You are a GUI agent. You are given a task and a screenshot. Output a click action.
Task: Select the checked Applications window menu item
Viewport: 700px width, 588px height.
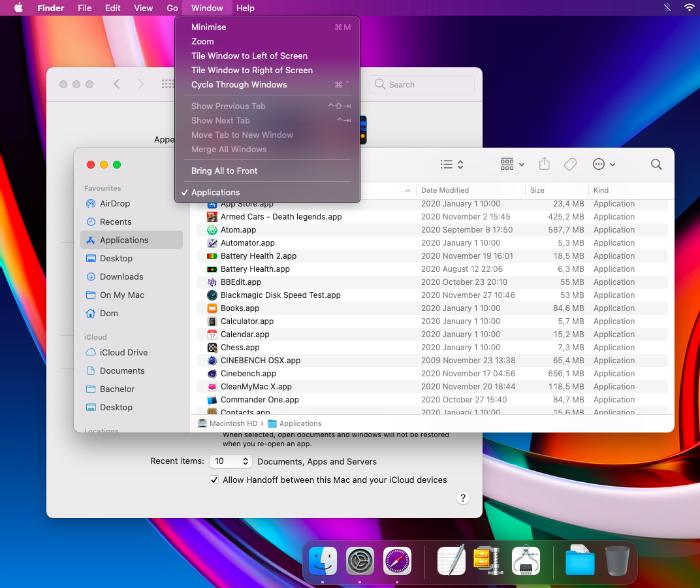pyautogui.click(x=215, y=192)
